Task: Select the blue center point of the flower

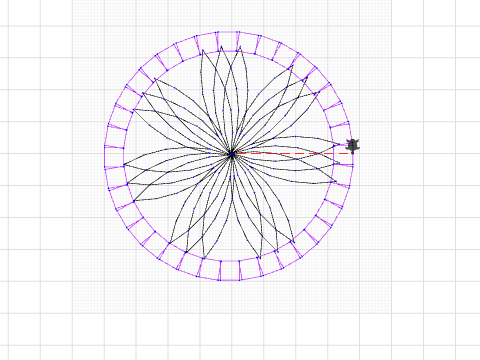Action: pyautogui.click(x=232, y=154)
